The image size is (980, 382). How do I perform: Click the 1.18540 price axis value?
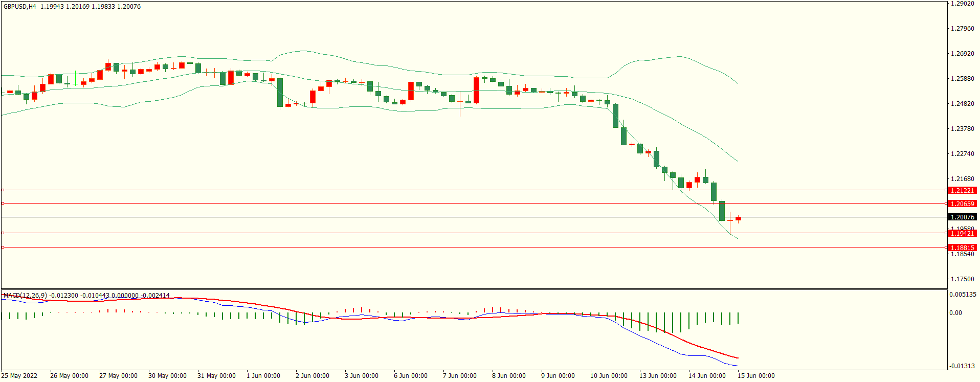(962, 254)
